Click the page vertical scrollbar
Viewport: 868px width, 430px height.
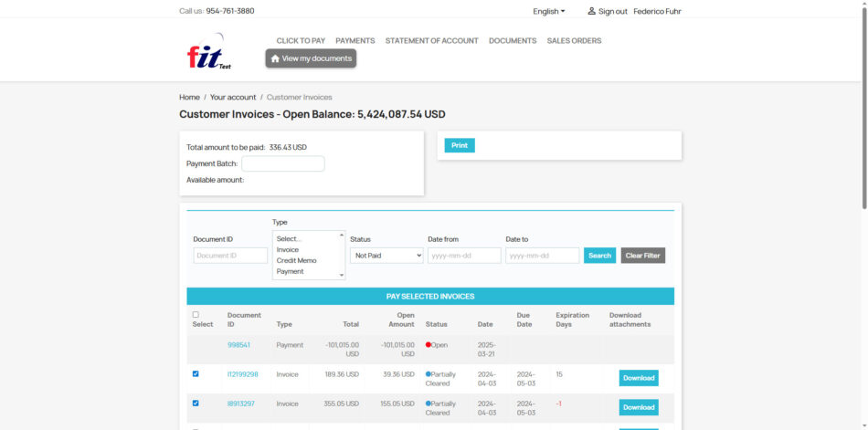point(863,91)
